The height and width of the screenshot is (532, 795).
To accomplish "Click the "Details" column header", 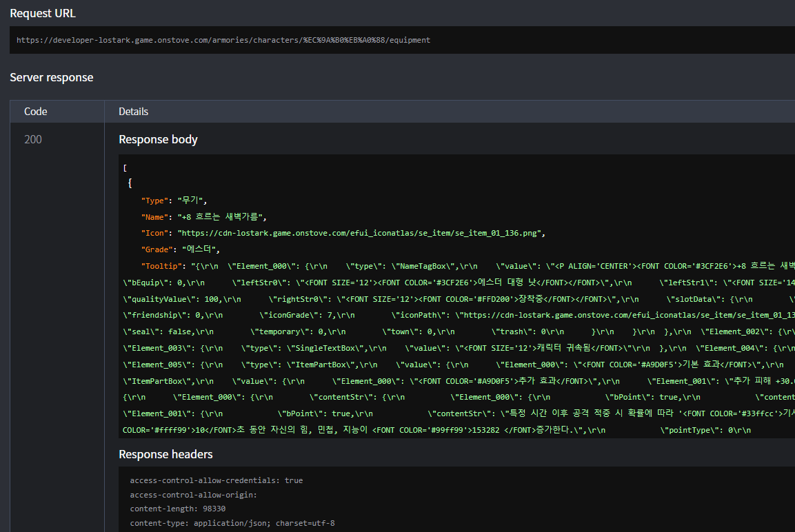I will 133,111.
